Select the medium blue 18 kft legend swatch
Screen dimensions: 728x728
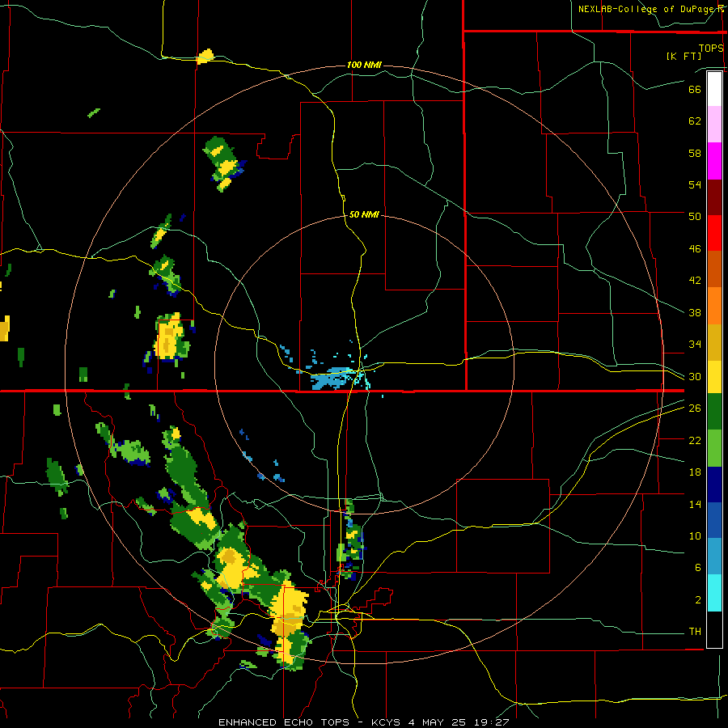click(714, 520)
